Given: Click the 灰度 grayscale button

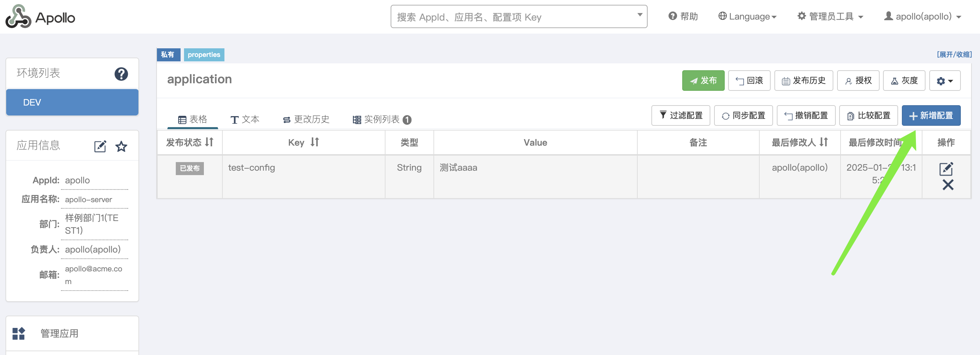Looking at the screenshot, I should tap(904, 81).
